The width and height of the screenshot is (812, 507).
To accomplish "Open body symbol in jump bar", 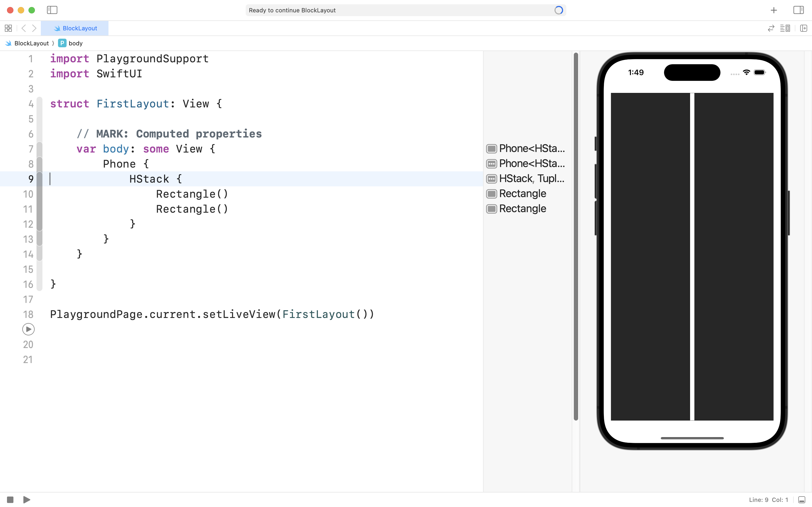I will 75,43.
